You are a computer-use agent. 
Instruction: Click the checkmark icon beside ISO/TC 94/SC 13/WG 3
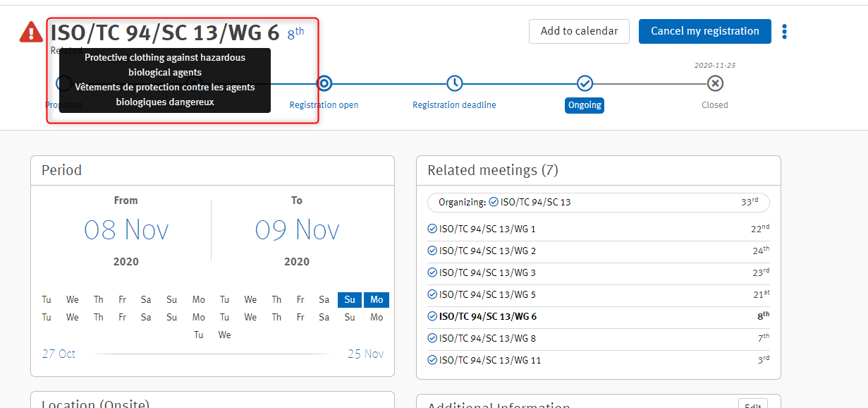click(x=431, y=272)
